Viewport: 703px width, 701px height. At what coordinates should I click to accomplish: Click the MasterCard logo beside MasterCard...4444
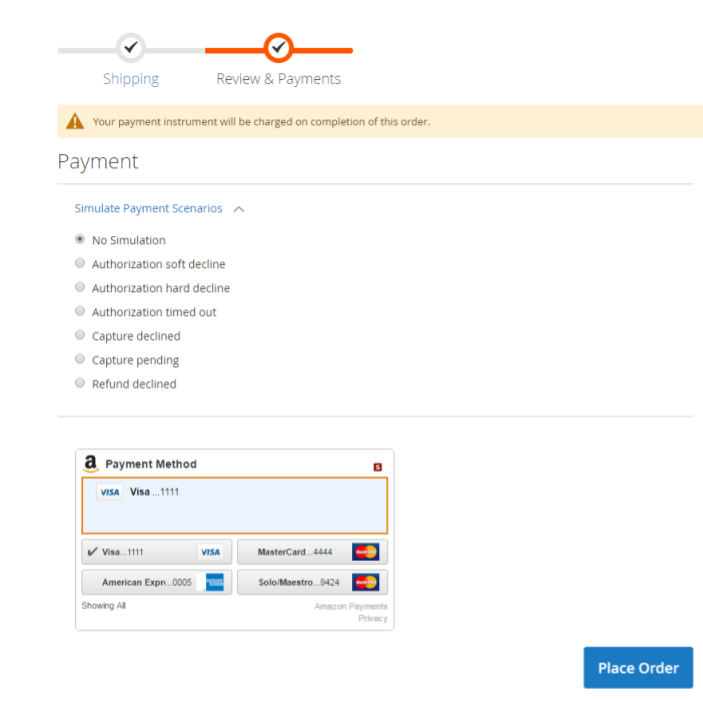[x=365, y=552]
